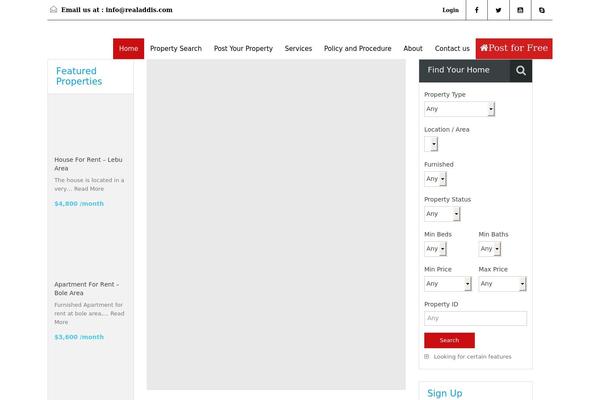Open the Max Price dropdown
The image size is (600, 400).
[x=502, y=284]
